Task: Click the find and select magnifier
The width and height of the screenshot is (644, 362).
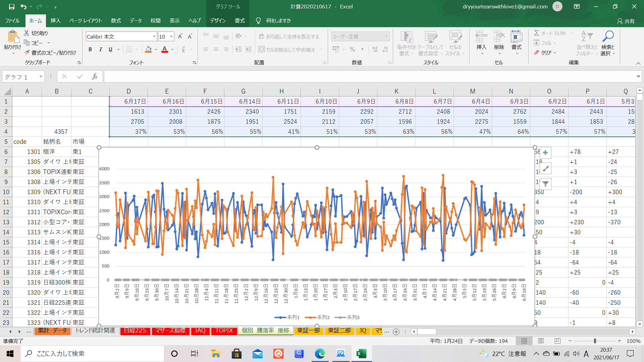Action: pyautogui.click(x=607, y=36)
